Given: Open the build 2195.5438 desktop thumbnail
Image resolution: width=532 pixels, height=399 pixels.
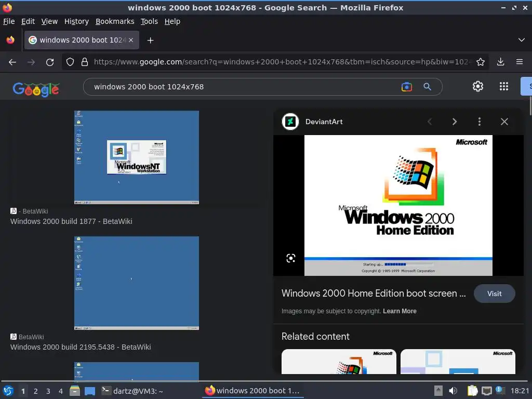Looking at the screenshot, I should [137, 283].
